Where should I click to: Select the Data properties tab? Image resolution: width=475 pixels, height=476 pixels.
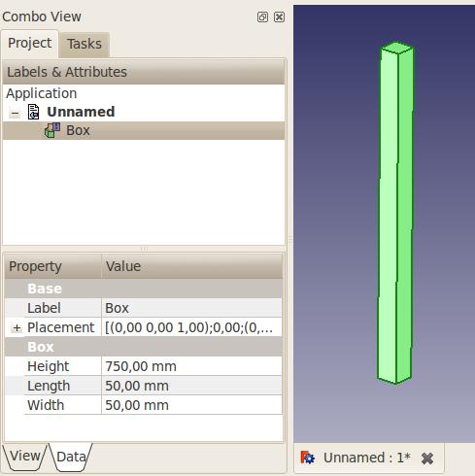[x=71, y=457]
